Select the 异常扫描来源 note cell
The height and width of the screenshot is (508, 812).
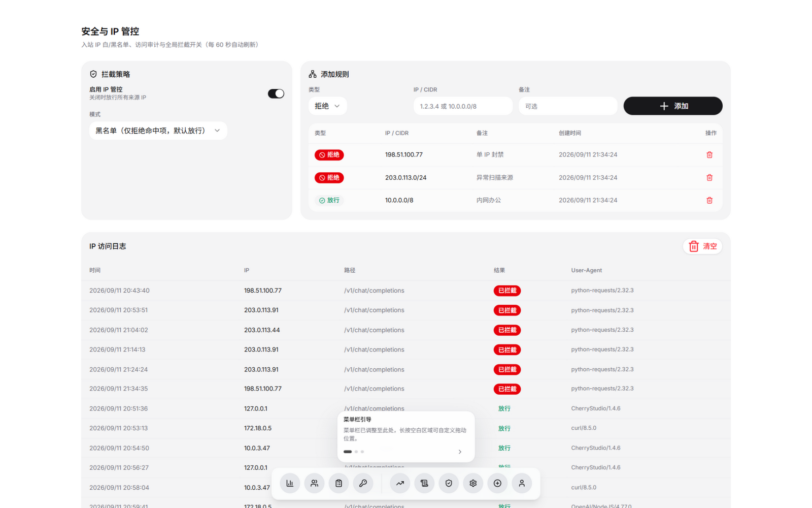[494, 178]
